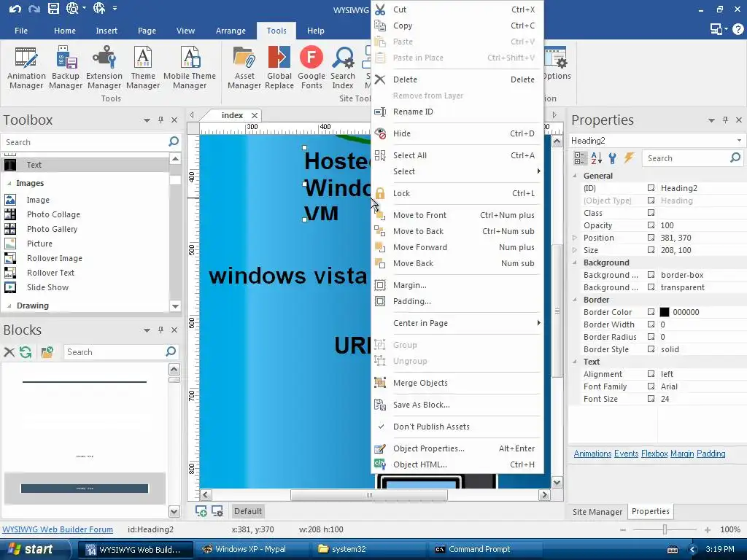
Task: Open the WYSIWYG Web Builder Forum link
Action: point(58,529)
